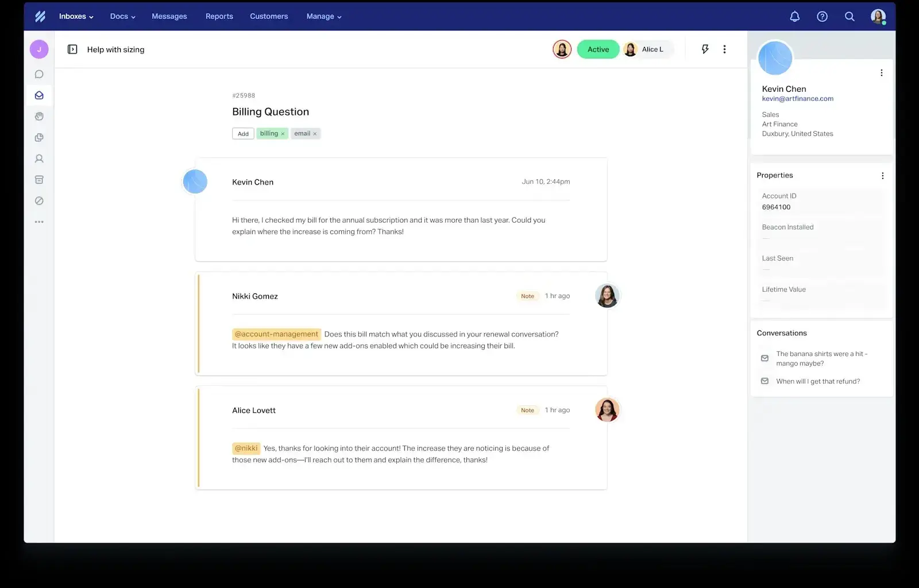Click the Jun 10, 2:44pm timestamp
Image resolution: width=919 pixels, height=588 pixels.
[x=546, y=182]
